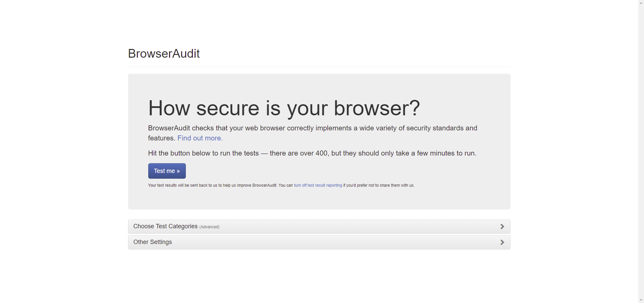Click the scrollbar down arrow

click(641, 300)
